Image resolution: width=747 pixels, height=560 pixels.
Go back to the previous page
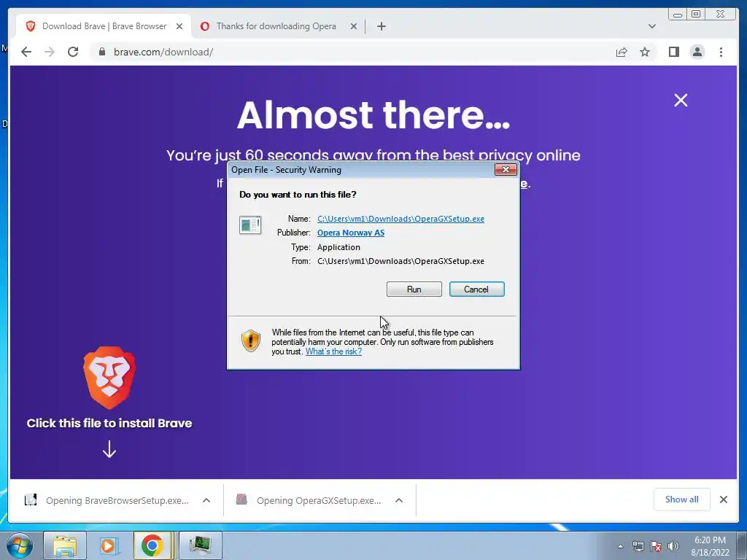[26, 52]
